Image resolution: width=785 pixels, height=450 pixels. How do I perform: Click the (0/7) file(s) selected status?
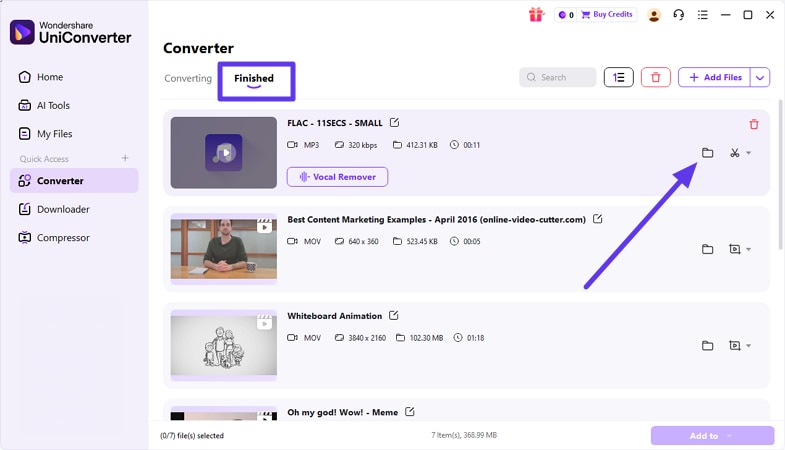pyautogui.click(x=192, y=435)
